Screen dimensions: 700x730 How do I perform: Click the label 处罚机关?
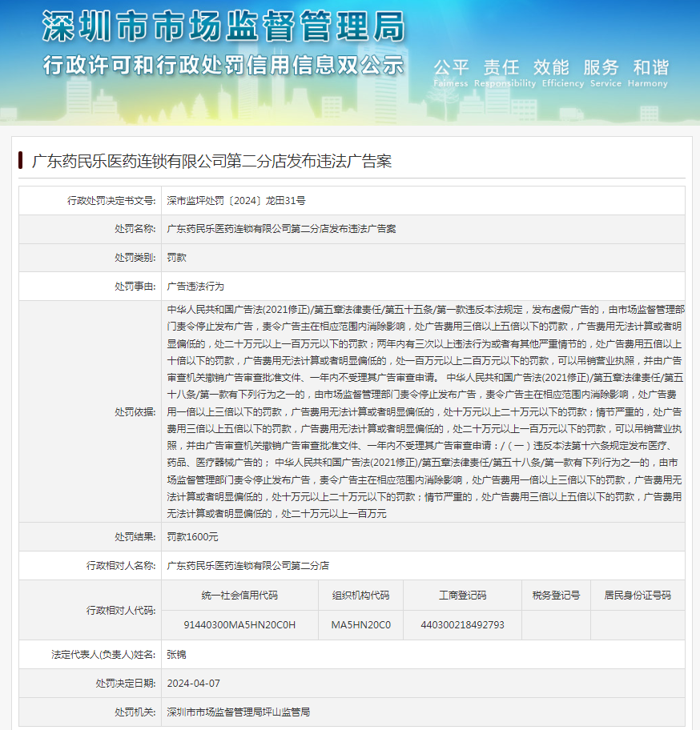pos(135,712)
